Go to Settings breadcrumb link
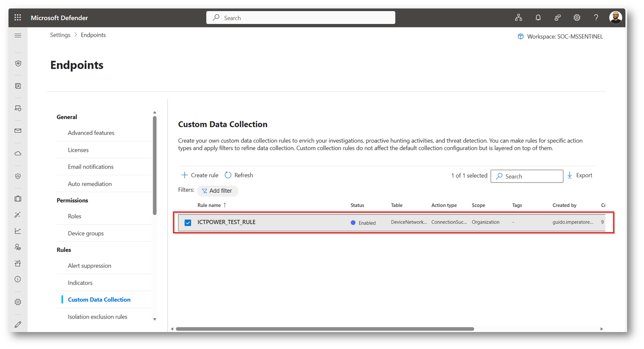 pyautogui.click(x=60, y=35)
